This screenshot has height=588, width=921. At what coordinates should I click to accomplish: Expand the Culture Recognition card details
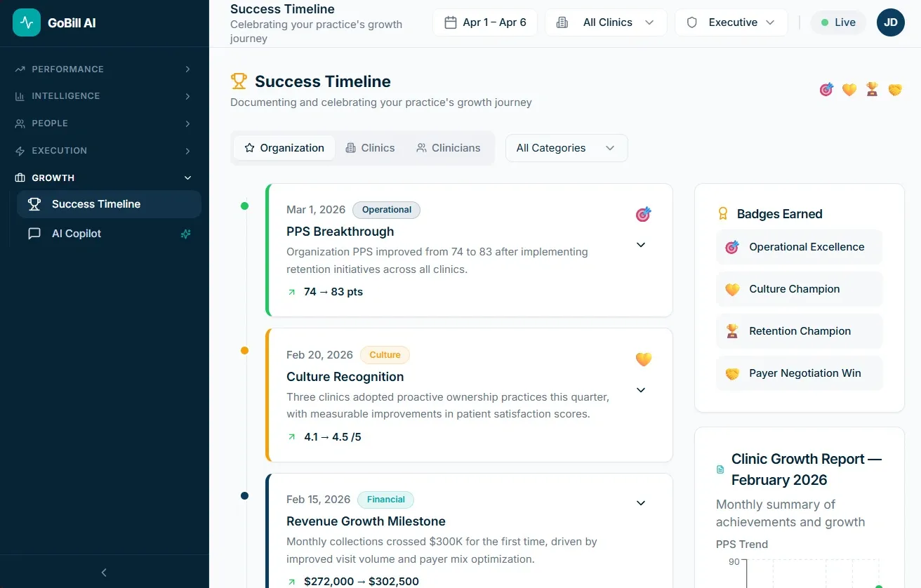coord(641,390)
